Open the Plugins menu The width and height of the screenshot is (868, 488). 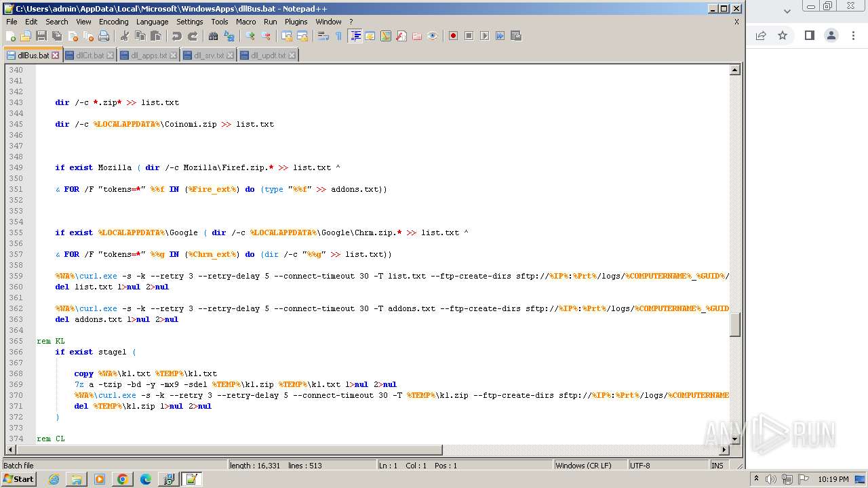tap(296, 22)
